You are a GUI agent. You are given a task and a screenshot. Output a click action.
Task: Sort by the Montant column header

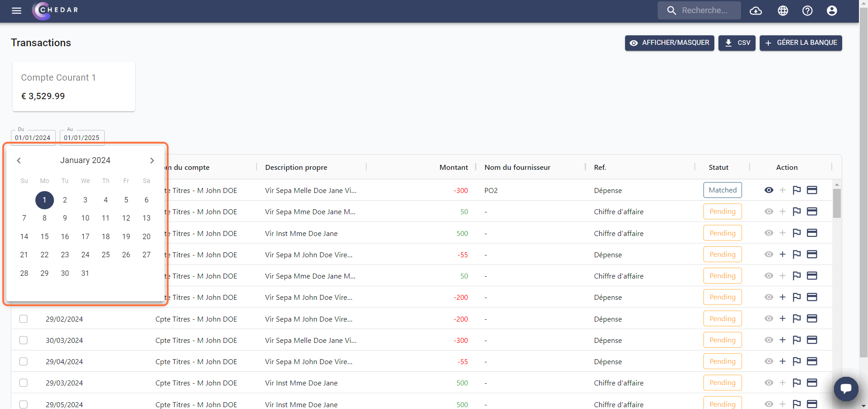453,167
